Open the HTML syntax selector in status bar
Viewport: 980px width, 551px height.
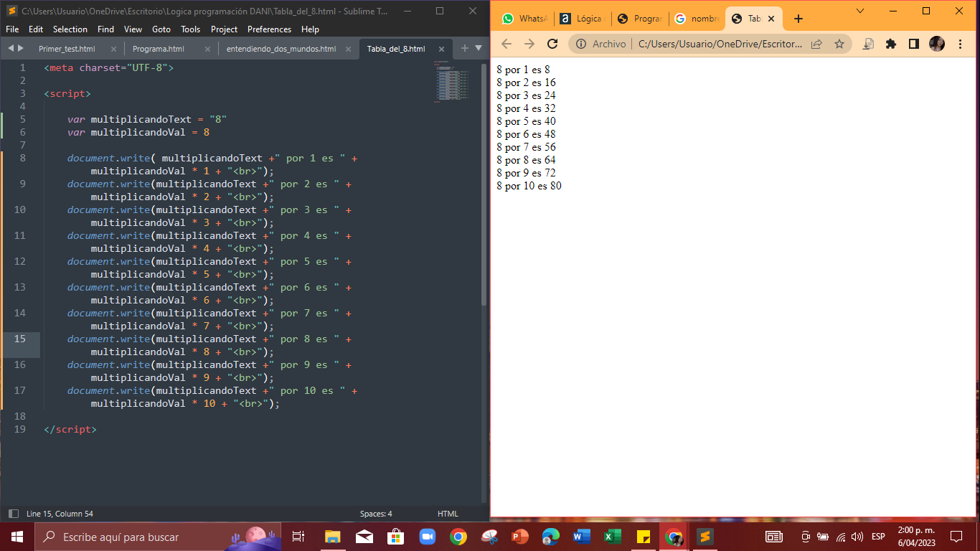tap(448, 514)
